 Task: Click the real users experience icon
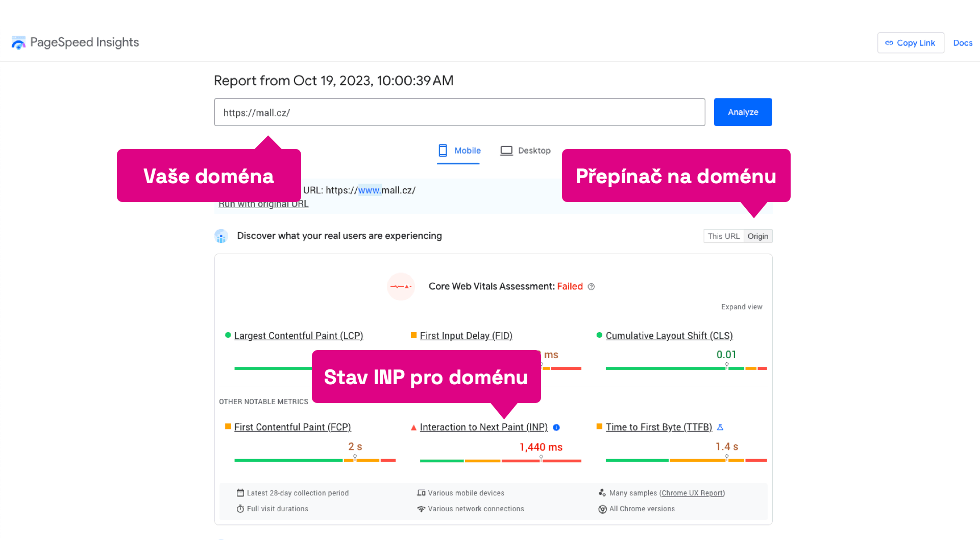coord(221,236)
